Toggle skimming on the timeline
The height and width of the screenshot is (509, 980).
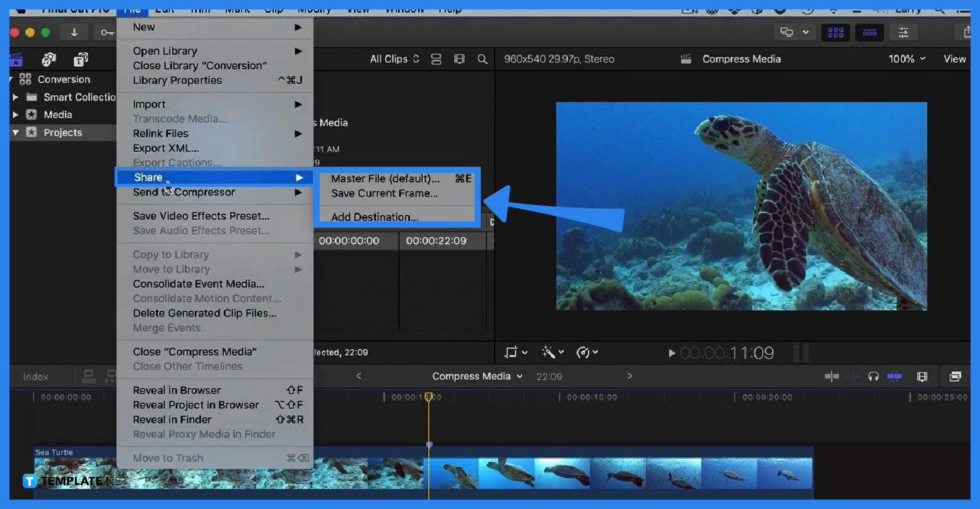(x=853, y=376)
